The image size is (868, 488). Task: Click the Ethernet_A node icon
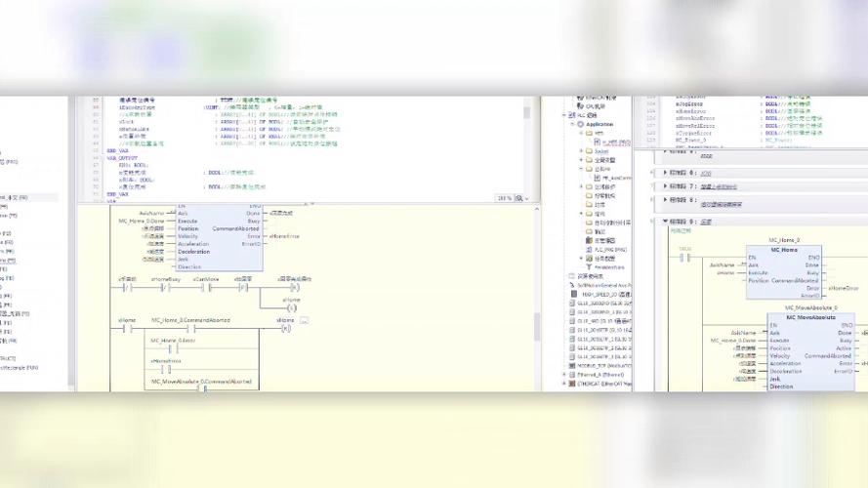(572, 375)
